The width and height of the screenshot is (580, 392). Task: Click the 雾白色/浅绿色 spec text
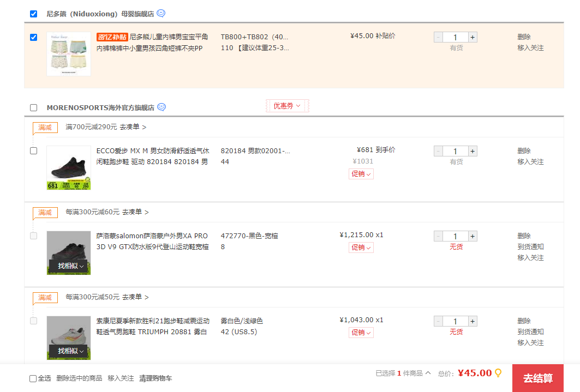pyautogui.click(x=242, y=321)
